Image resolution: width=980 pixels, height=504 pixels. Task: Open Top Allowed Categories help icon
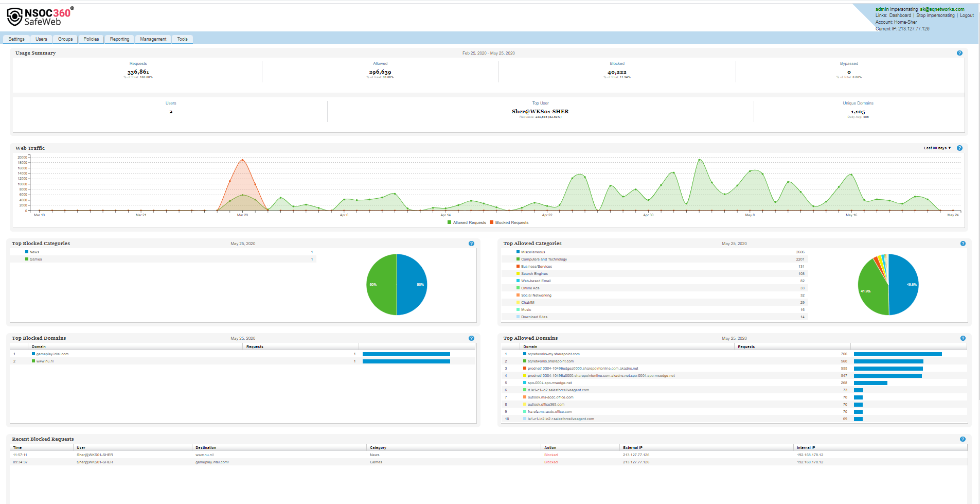point(963,244)
